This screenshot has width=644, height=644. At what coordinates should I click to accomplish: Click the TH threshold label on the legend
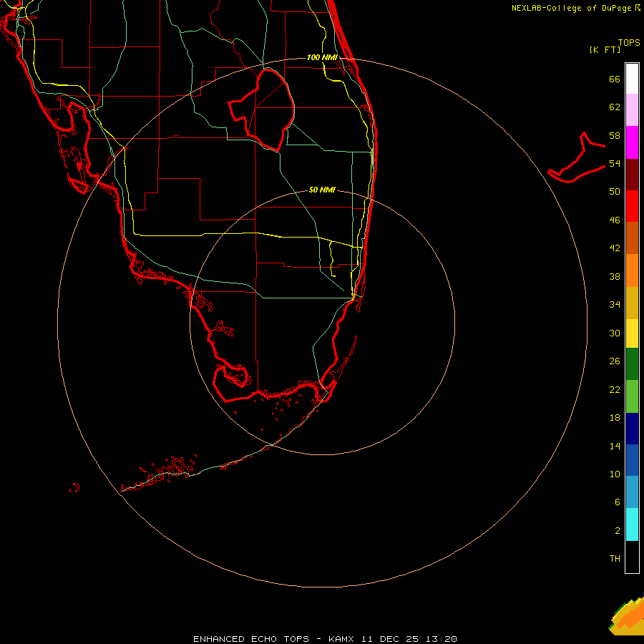click(615, 559)
